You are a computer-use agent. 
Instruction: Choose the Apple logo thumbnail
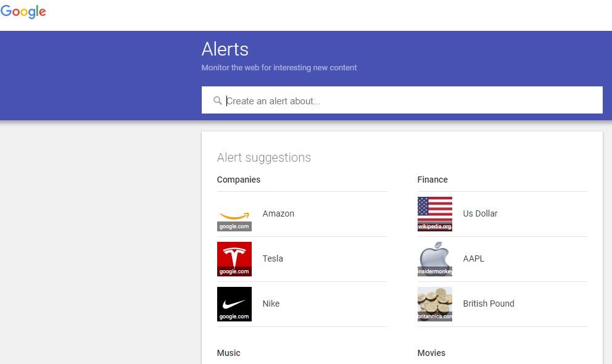coord(435,259)
